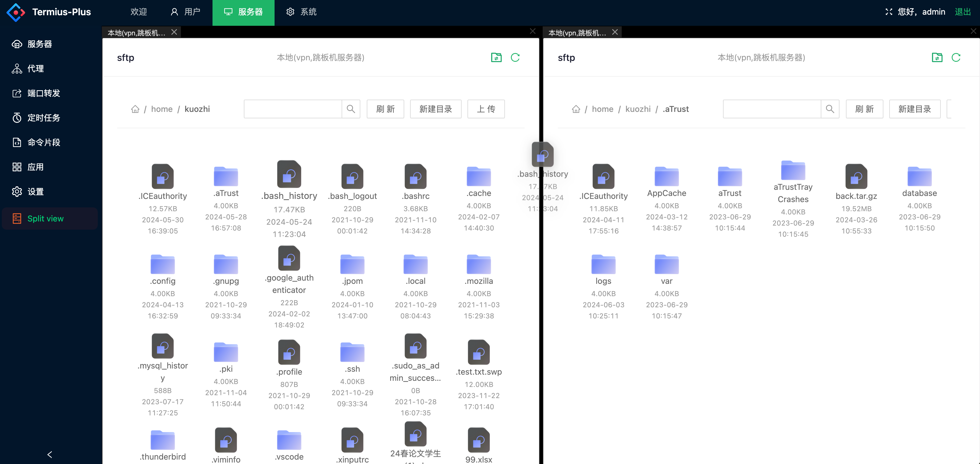Focus the right pane search field
The image size is (980, 464).
(772, 109)
